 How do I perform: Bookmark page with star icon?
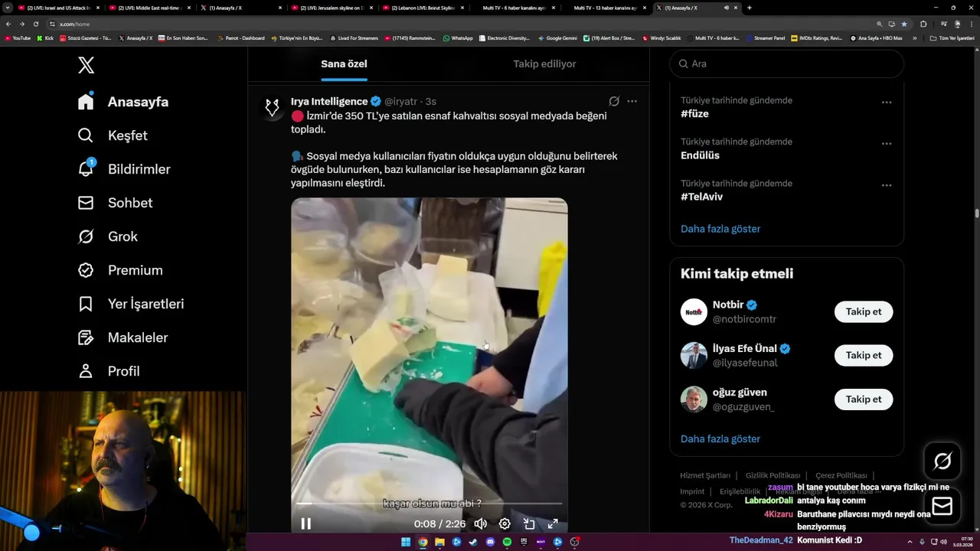904,24
